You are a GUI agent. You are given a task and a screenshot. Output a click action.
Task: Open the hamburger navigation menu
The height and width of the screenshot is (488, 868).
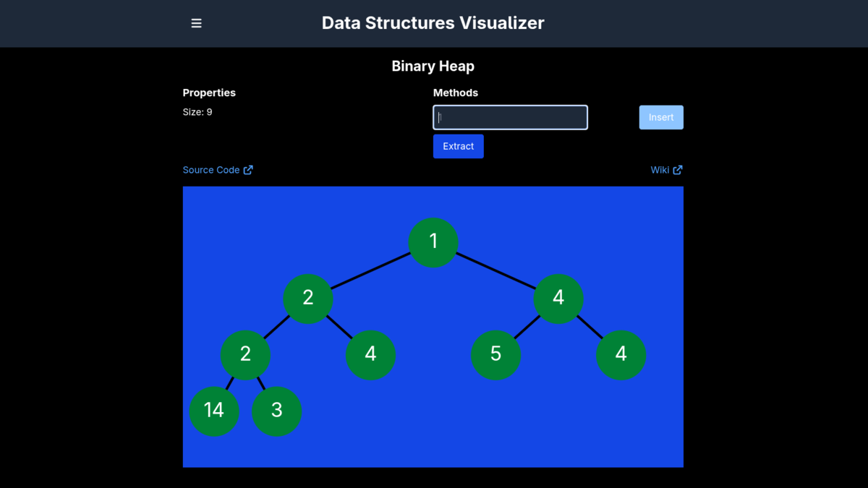[x=196, y=22]
